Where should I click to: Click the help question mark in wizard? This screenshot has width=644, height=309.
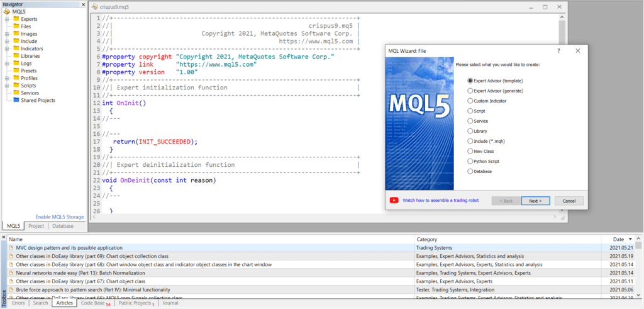(x=558, y=50)
